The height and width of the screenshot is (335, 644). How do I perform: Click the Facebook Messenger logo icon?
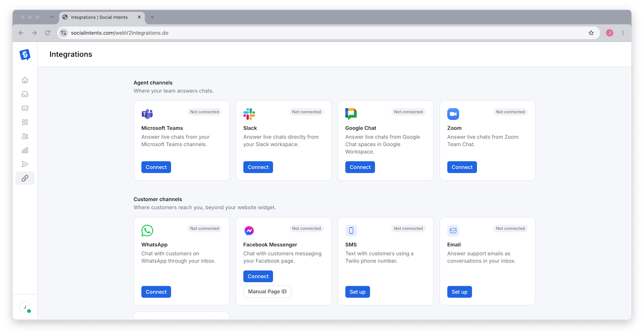(249, 230)
